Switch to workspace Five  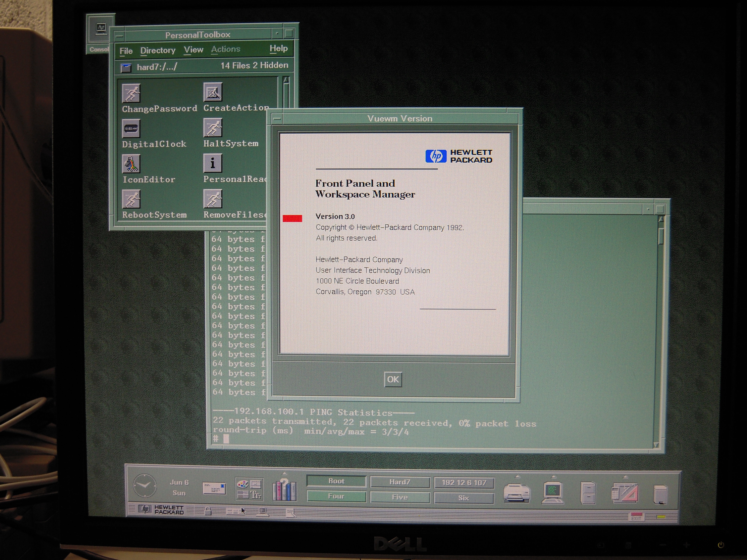tap(400, 497)
